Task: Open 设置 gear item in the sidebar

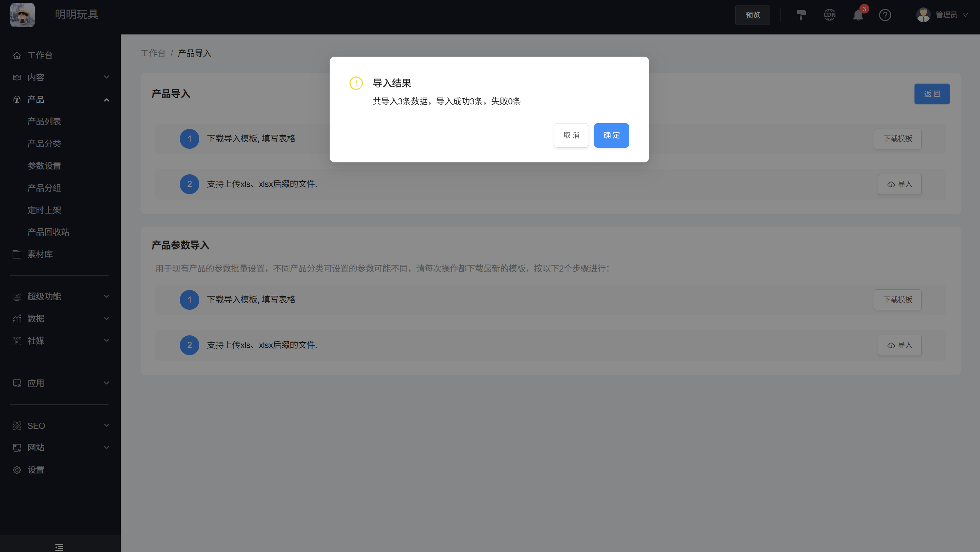Action: coord(36,470)
